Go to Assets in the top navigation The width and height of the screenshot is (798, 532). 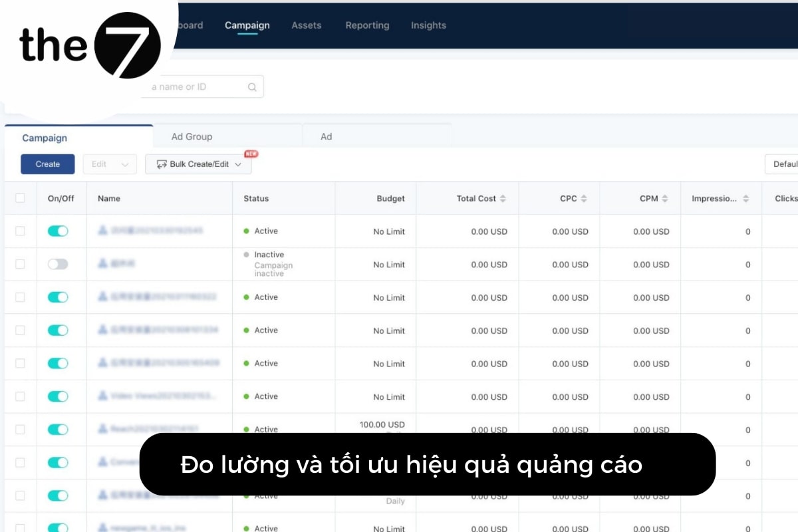click(307, 25)
